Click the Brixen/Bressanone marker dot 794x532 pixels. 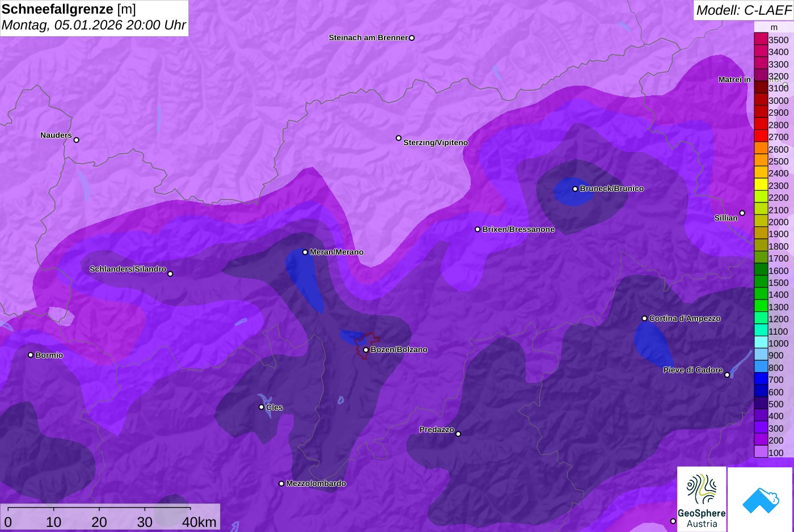click(478, 230)
